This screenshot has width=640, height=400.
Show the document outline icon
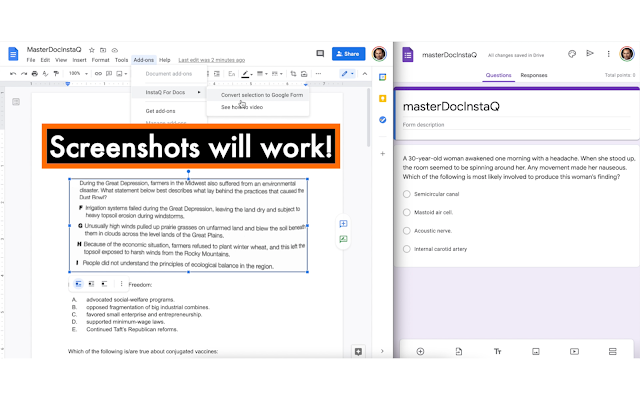(x=16, y=102)
